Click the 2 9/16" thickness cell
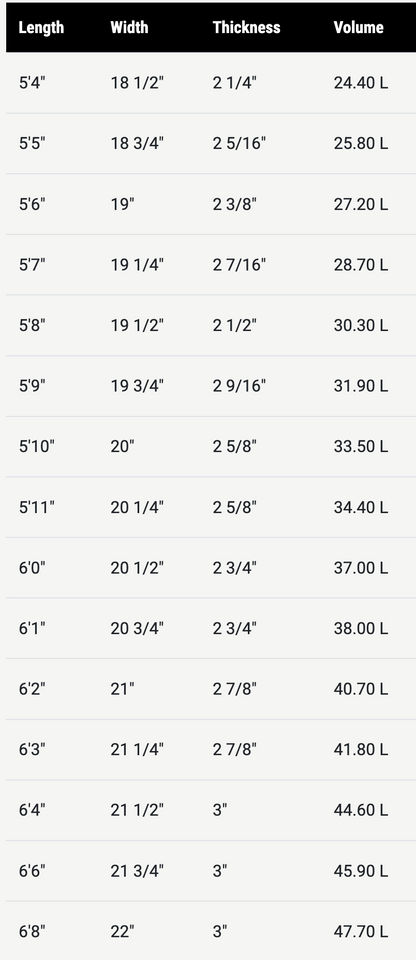The image size is (416, 960). click(240, 386)
